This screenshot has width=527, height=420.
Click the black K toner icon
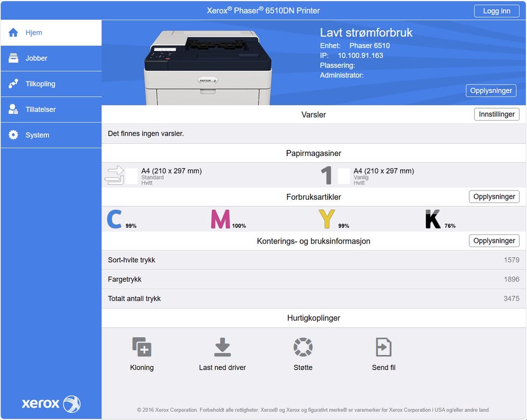tap(433, 219)
